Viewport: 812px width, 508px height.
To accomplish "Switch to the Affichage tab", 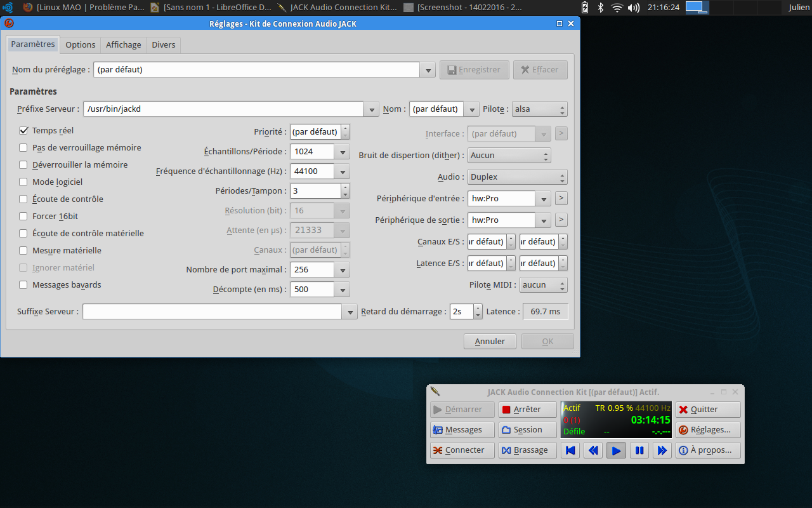I will point(123,45).
